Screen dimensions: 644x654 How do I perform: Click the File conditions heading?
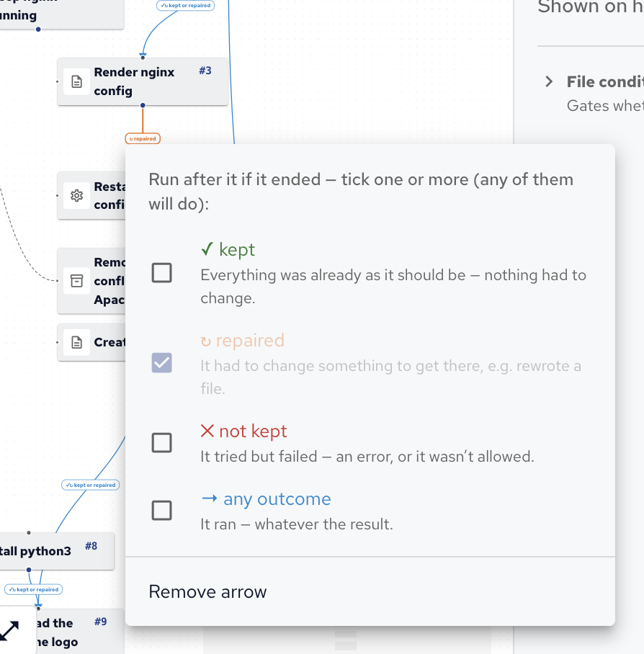[605, 82]
